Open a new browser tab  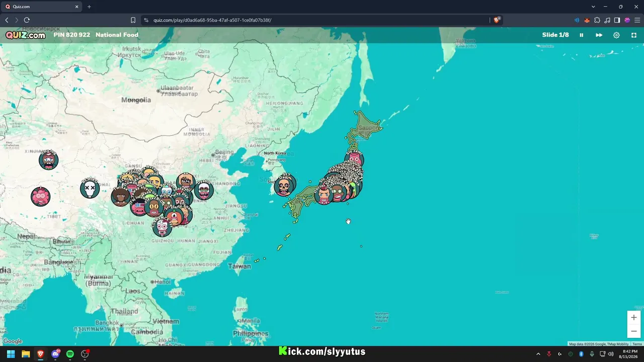[x=89, y=7]
